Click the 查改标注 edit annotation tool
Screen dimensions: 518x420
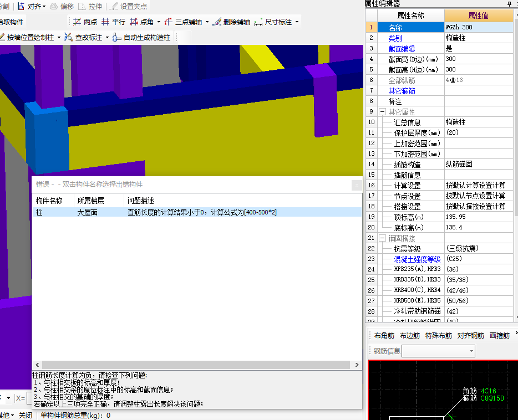click(x=83, y=37)
